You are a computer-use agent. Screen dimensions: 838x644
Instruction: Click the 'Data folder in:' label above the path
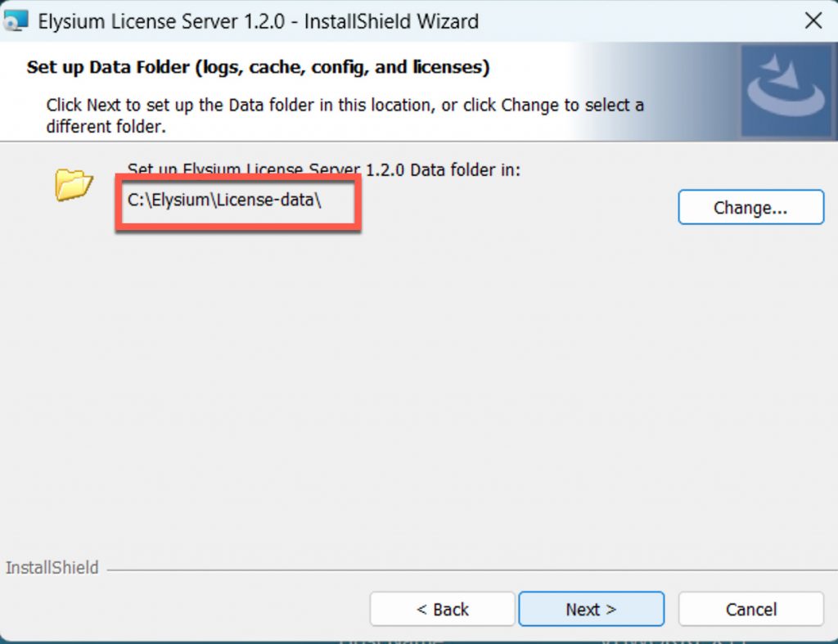click(465, 170)
